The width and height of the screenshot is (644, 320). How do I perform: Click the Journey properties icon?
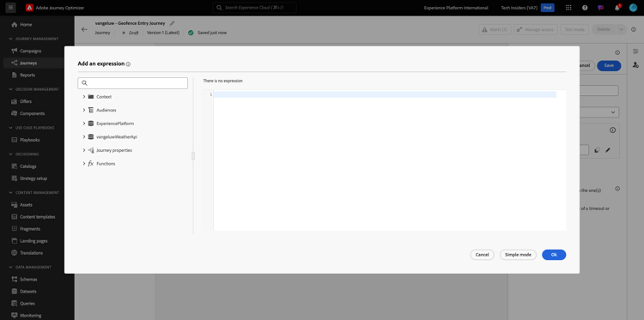pos(91,150)
